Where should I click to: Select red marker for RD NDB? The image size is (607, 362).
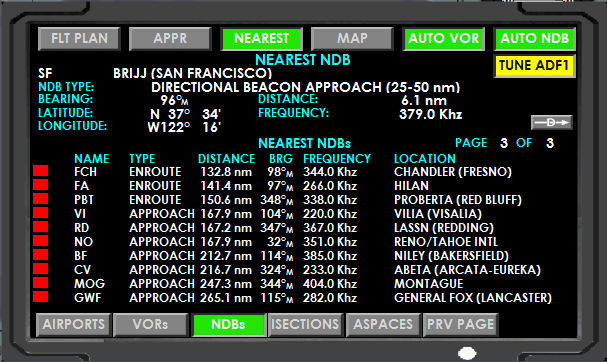41,226
